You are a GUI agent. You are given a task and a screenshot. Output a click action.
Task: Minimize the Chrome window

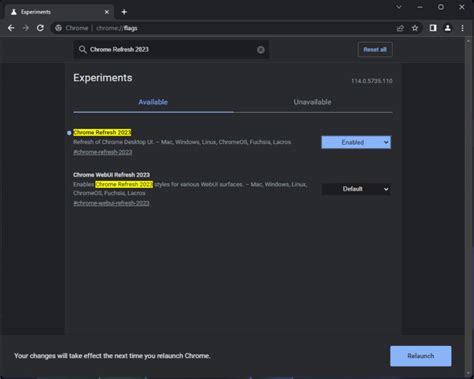coord(420,7)
